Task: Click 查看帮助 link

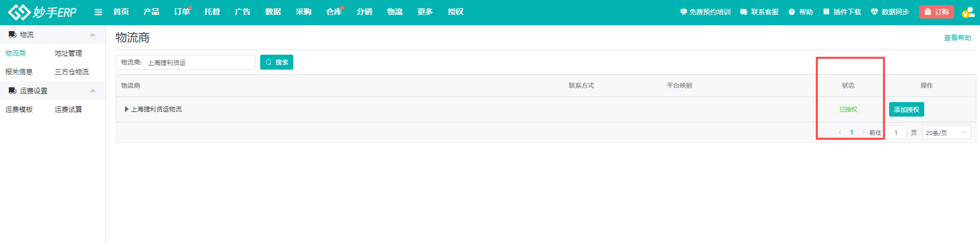Action: 957,38
